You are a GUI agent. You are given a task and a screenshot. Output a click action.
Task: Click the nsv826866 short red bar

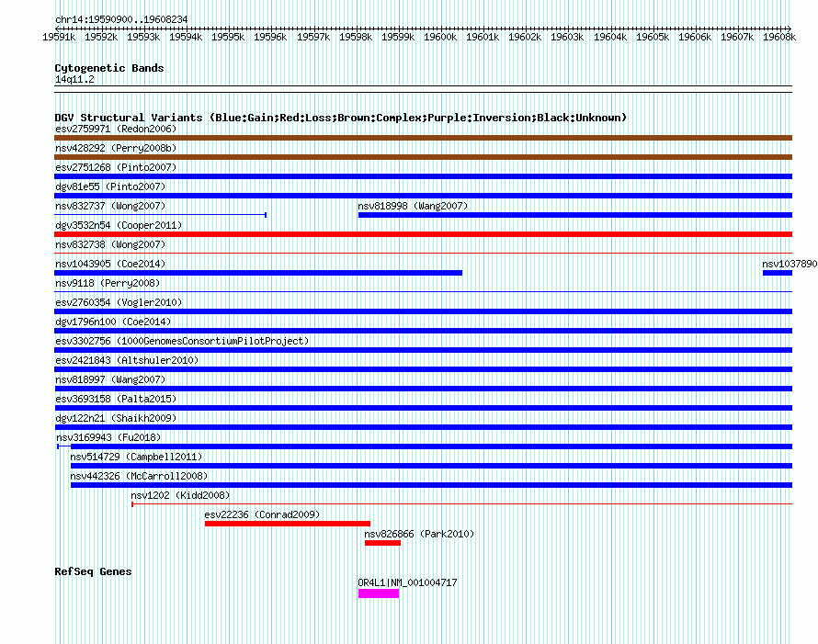click(x=382, y=543)
